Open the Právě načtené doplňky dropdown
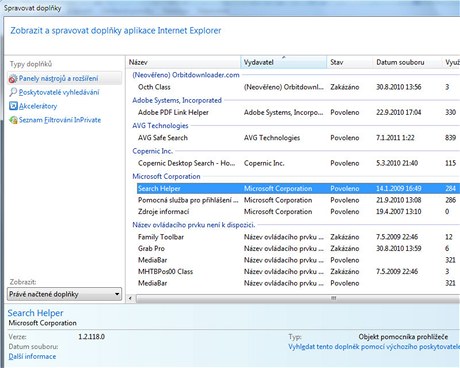Viewport: 460px width, 368px height. 64,294
